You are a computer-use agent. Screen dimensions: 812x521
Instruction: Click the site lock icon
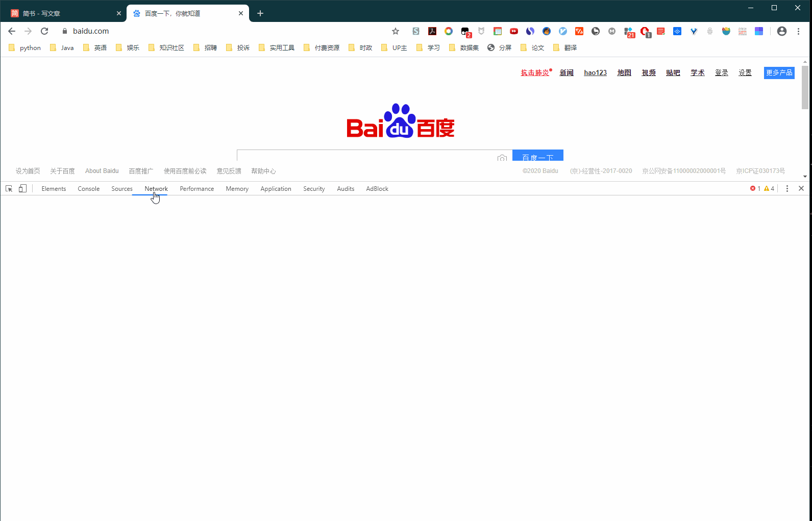(x=64, y=31)
